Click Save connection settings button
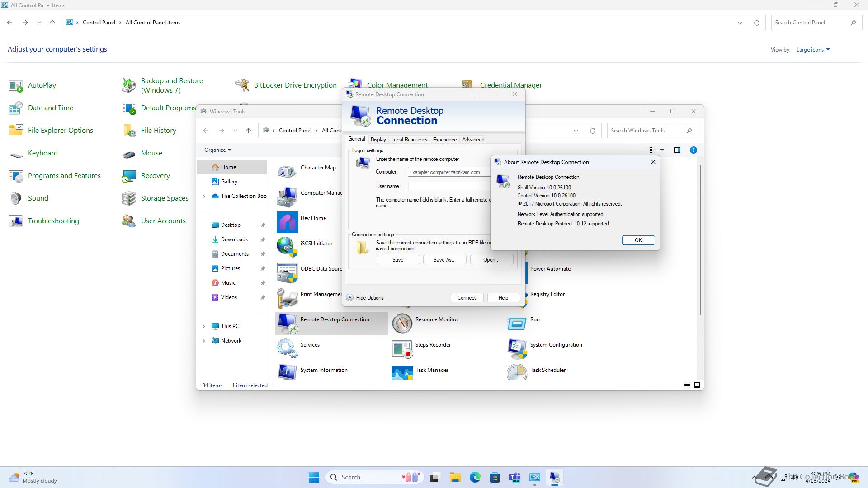This screenshot has height=488, width=868. pos(398,260)
